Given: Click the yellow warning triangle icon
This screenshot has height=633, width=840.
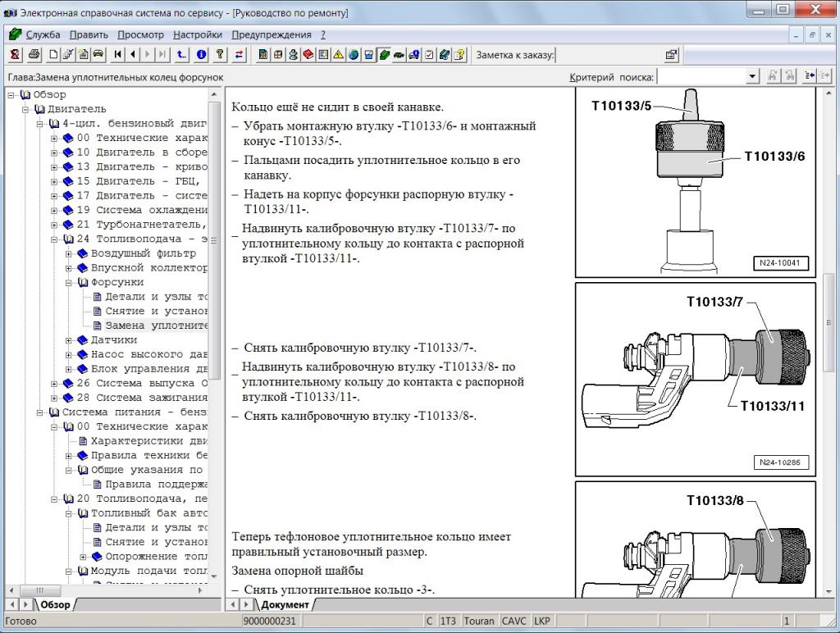Looking at the screenshot, I should pyautogui.click(x=339, y=55).
